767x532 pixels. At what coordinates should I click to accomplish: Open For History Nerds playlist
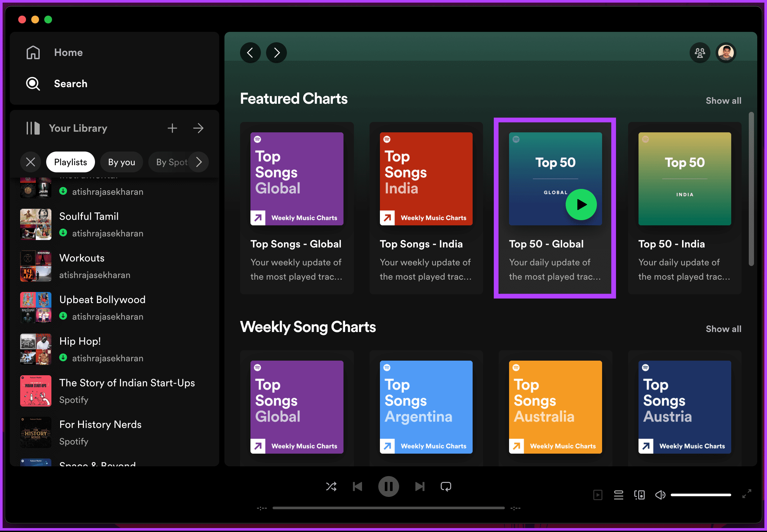point(114,433)
